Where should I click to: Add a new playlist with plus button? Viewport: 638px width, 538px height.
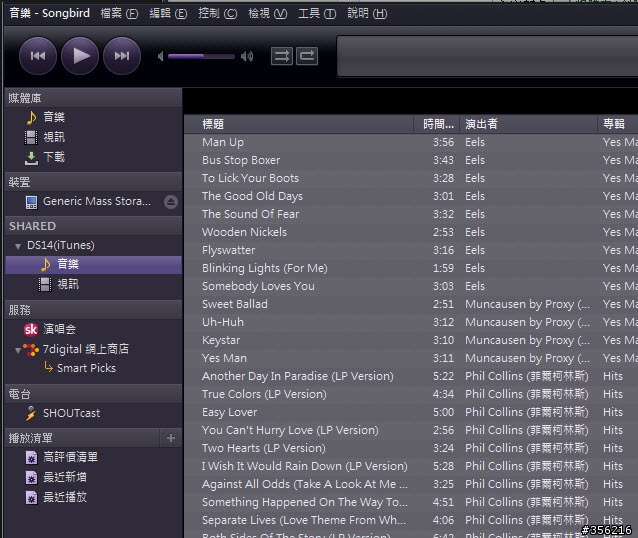tap(171, 438)
